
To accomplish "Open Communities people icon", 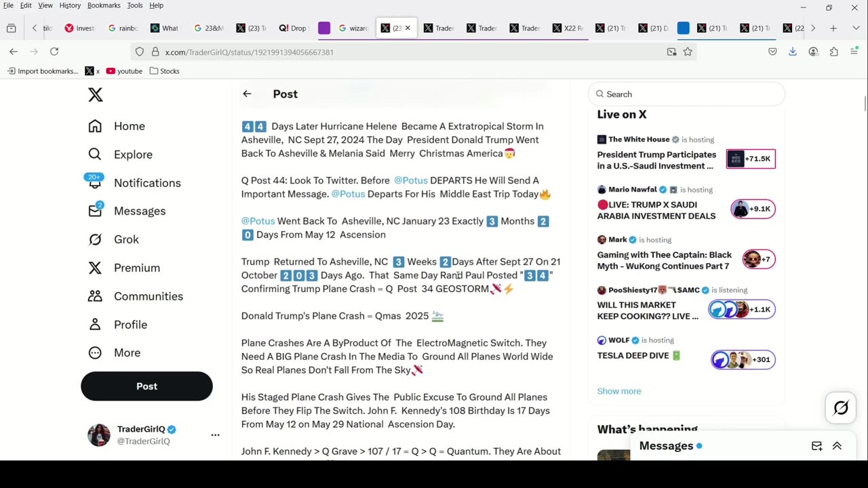I will click(95, 296).
